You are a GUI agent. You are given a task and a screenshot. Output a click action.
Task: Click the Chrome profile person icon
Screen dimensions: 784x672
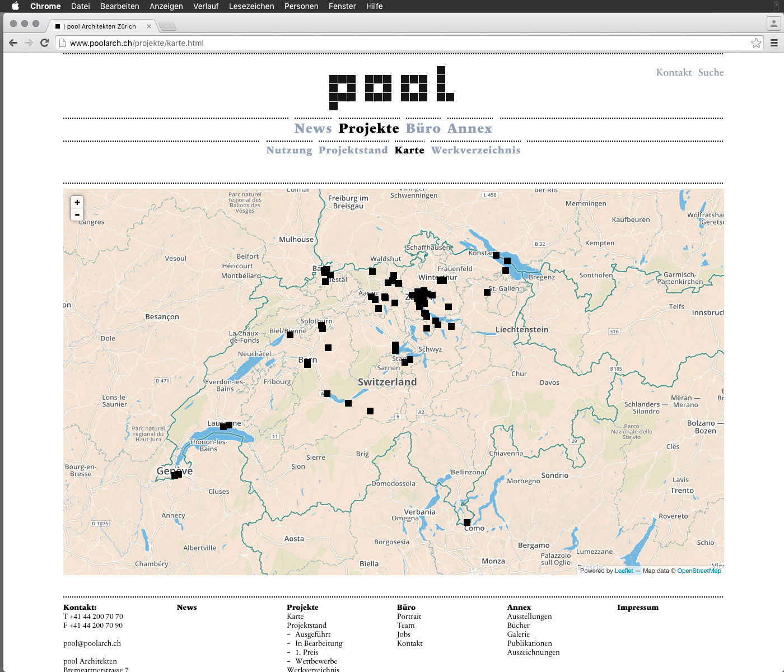click(x=773, y=24)
